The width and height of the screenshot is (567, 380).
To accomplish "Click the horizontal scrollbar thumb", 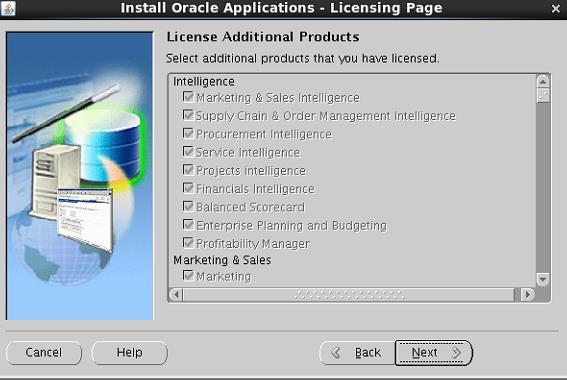I will (x=349, y=295).
